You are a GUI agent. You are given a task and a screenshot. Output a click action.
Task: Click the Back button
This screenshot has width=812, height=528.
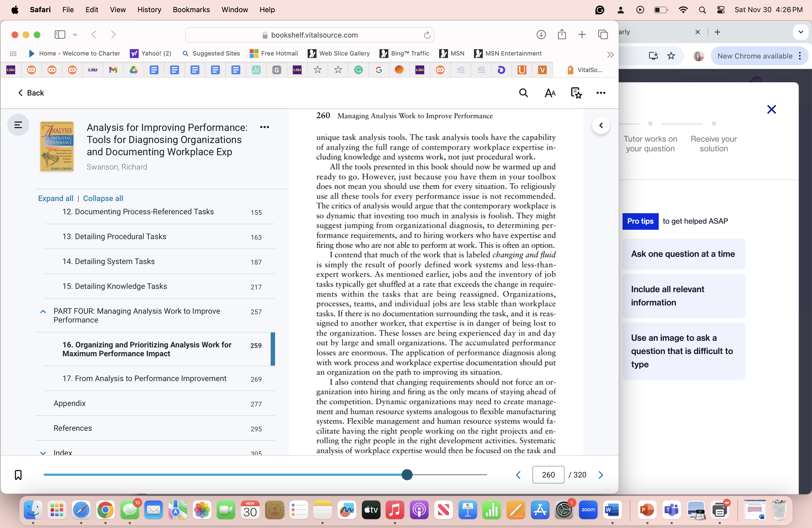click(x=31, y=93)
